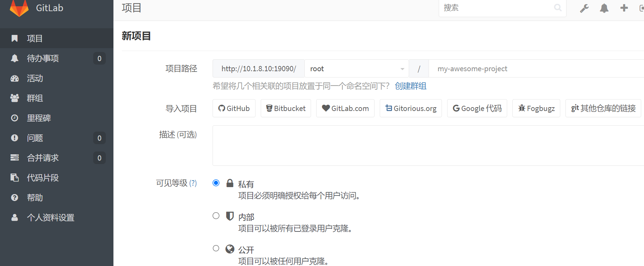This screenshot has height=266, width=644.
Task: Open 帮助 in the sidebar
Action: pos(57,198)
